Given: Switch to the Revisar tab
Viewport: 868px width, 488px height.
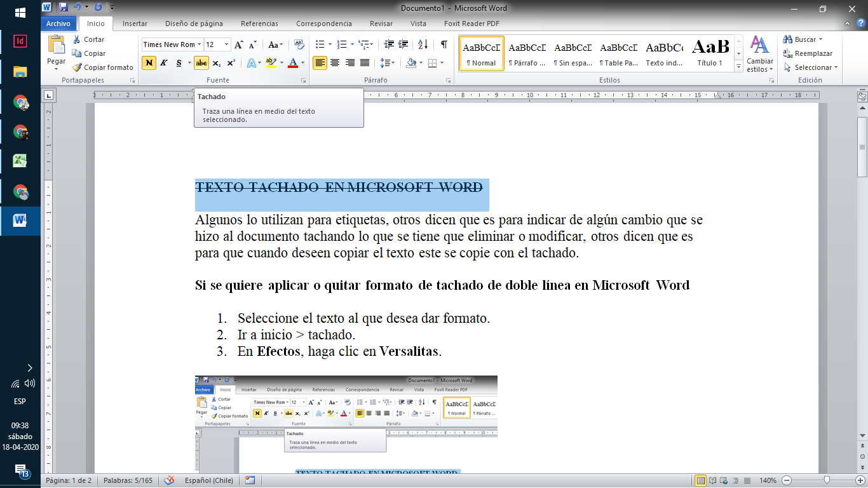Looking at the screenshot, I should (x=381, y=24).
